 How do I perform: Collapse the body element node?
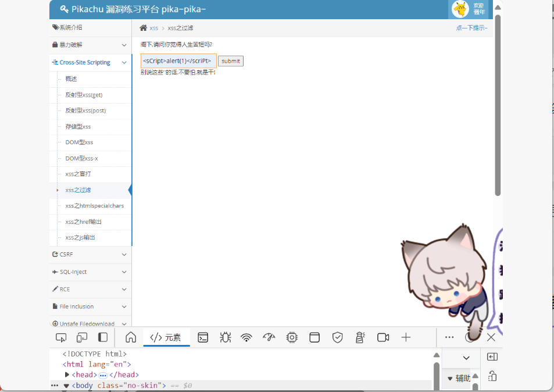coord(66,386)
